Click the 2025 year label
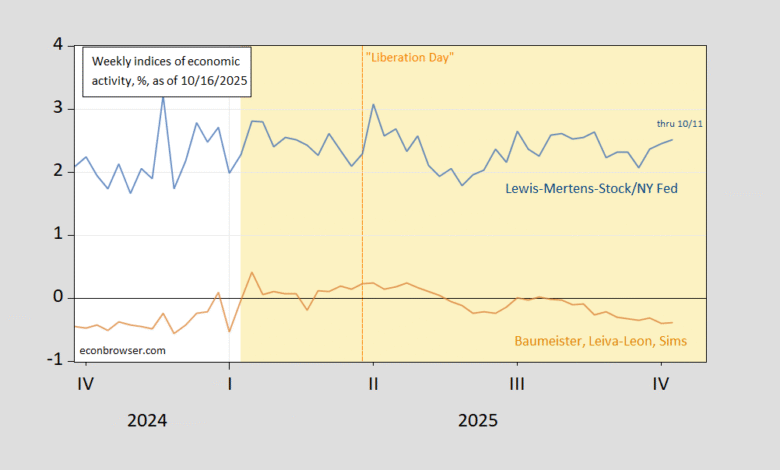Screen dimensions: 780x470 [478, 420]
